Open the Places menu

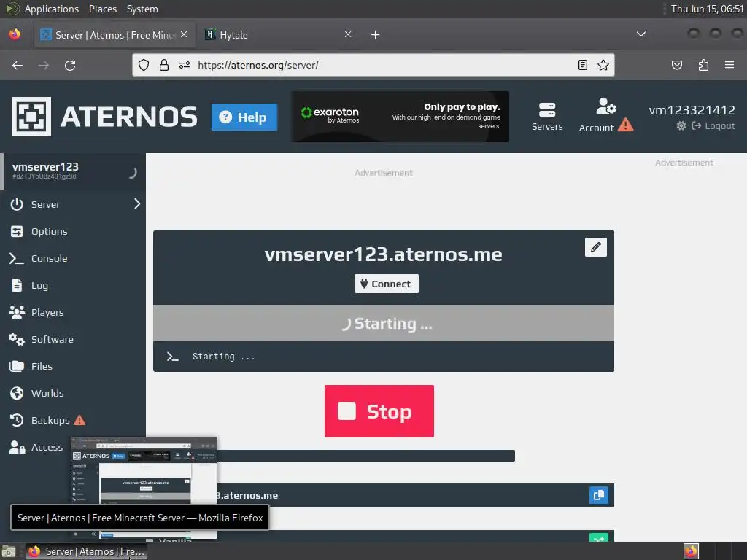point(102,9)
